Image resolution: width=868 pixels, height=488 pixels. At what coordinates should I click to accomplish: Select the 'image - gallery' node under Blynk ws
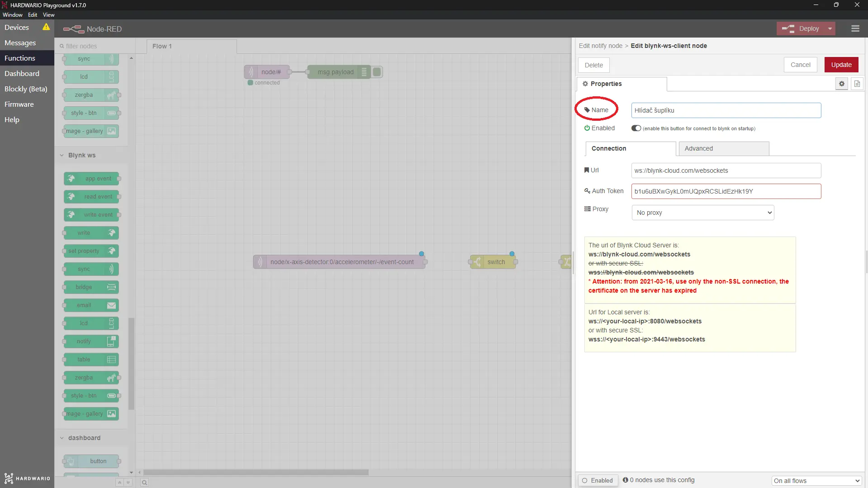[91, 414]
